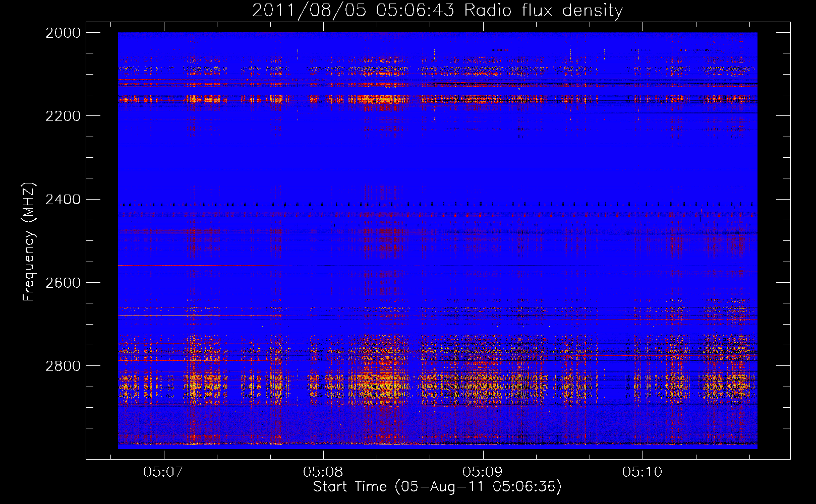Viewport: 816px width, 504px height.
Task: Click the "2000" frequency axis label
Action: pyautogui.click(x=63, y=33)
